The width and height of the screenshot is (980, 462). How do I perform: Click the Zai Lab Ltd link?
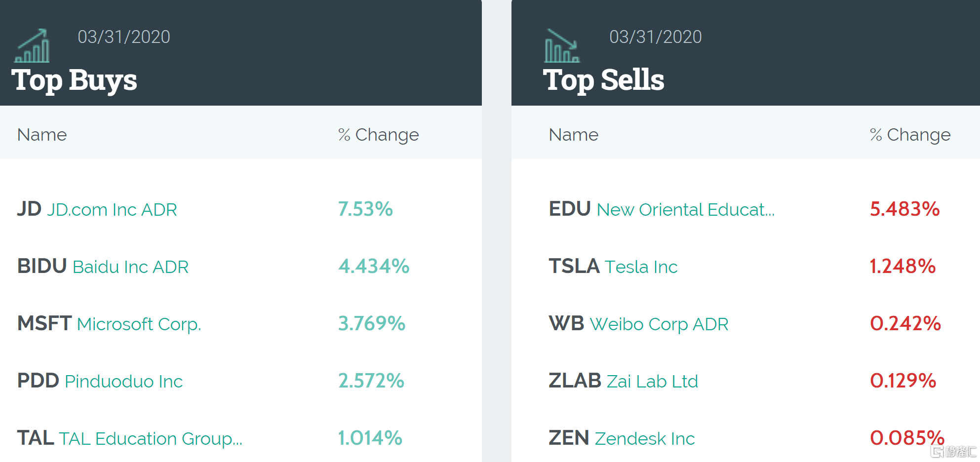(652, 382)
